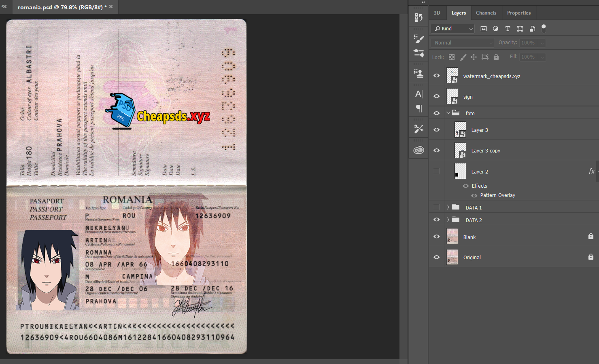599x364 pixels.
Task: Collapse the foto layer group
Action: point(448,113)
